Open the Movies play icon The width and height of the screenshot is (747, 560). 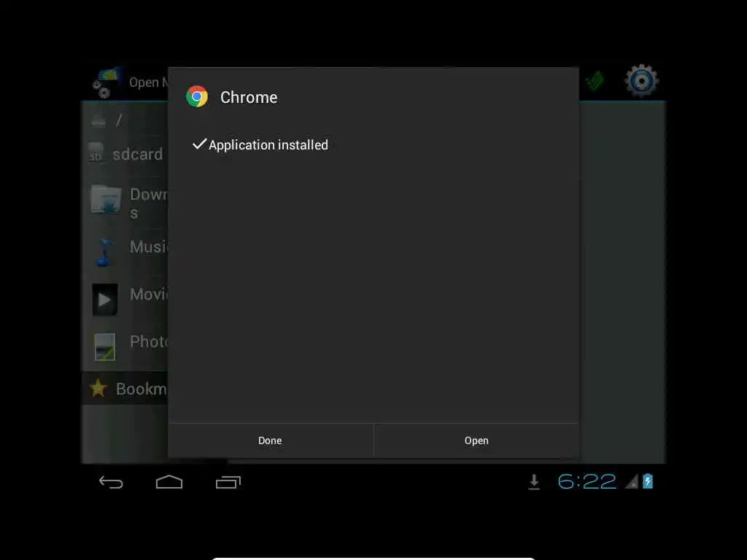[105, 300]
